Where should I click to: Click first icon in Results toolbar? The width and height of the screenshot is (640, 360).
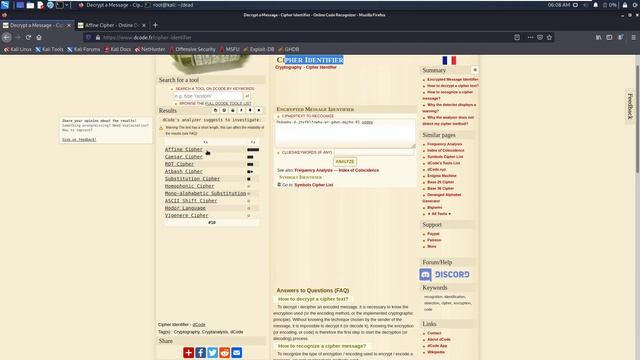pyautogui.click(x=216, y=110)
